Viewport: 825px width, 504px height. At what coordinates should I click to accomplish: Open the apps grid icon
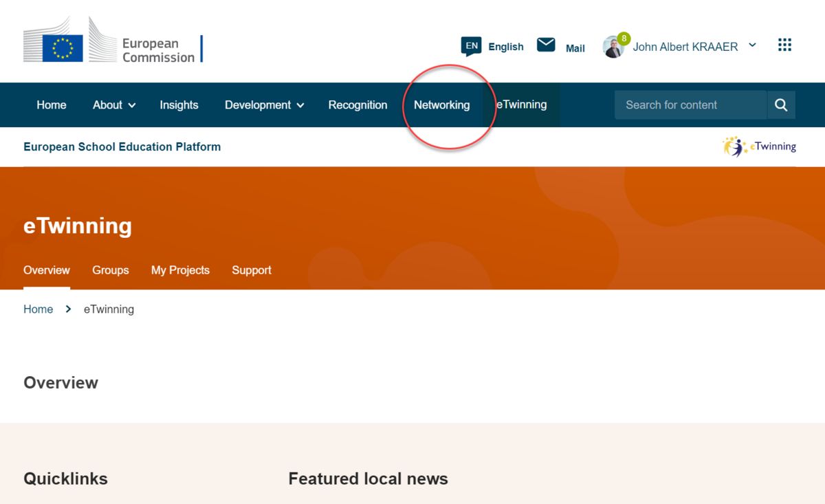784,45
